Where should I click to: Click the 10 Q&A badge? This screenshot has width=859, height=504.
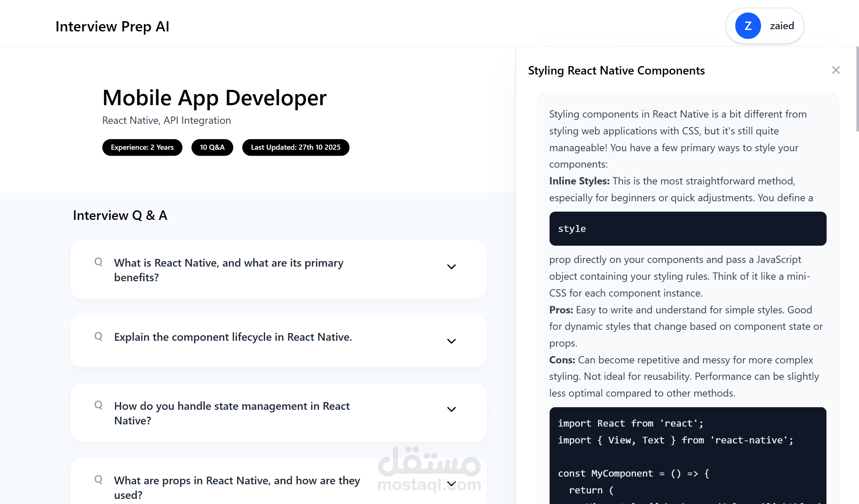pos(212,148)
